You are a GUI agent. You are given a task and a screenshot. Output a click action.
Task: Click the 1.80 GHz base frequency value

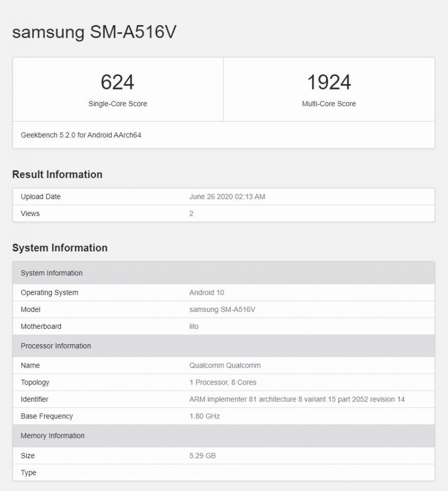[204, 416]
